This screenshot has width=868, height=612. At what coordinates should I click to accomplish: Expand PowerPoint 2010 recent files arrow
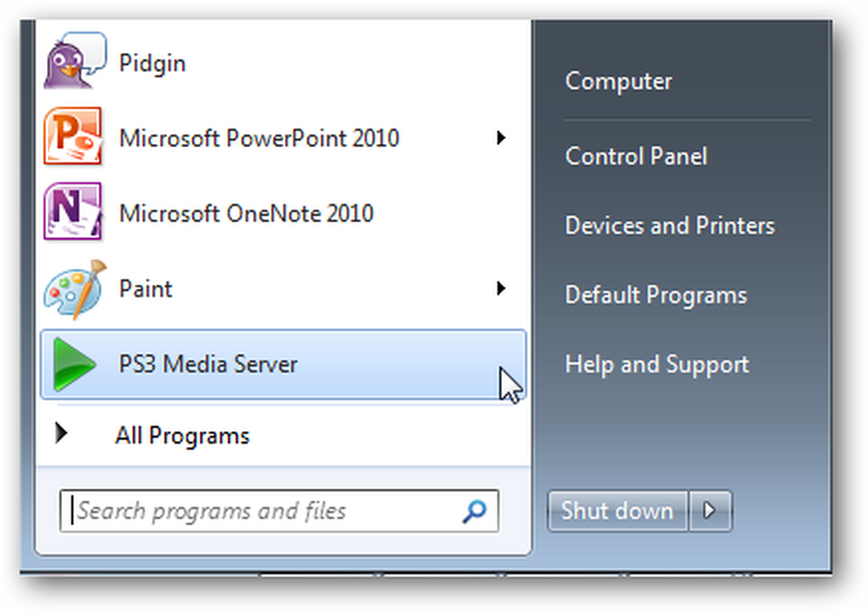[501, 137]
